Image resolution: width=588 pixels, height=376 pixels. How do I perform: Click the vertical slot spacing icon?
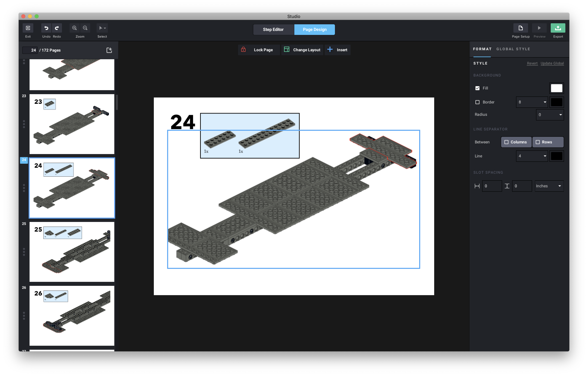pyautogui.click(x=507, y=186)
